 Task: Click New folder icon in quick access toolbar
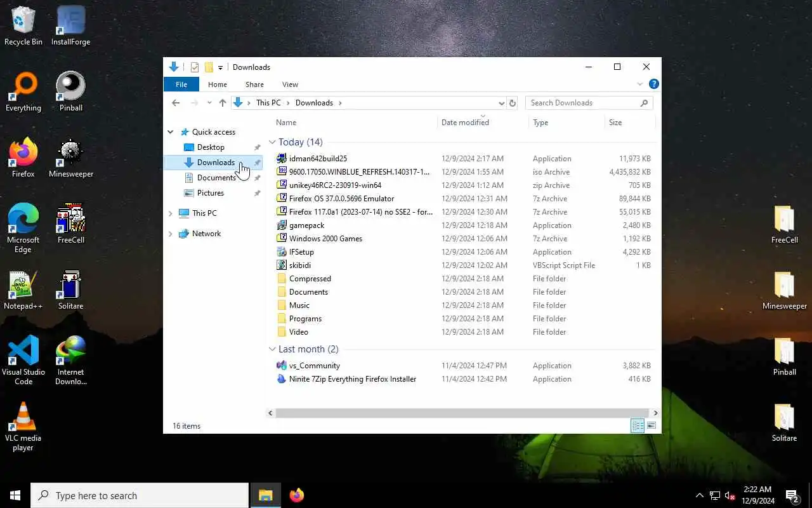point(209,67)
